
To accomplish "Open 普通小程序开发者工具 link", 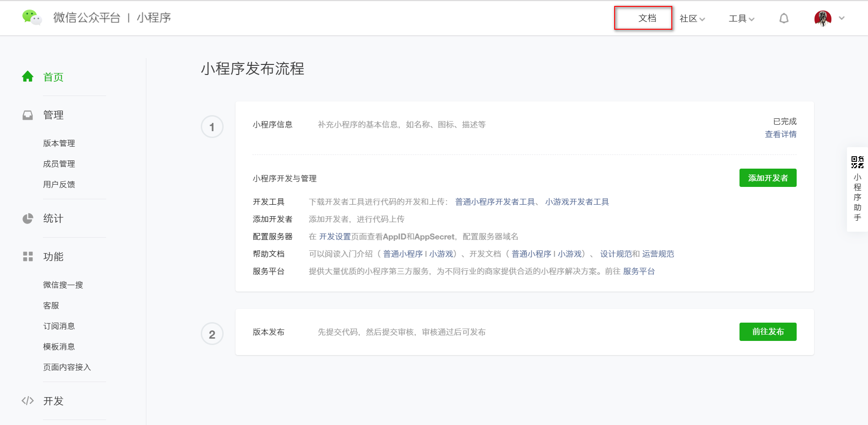I will (495, 202).
